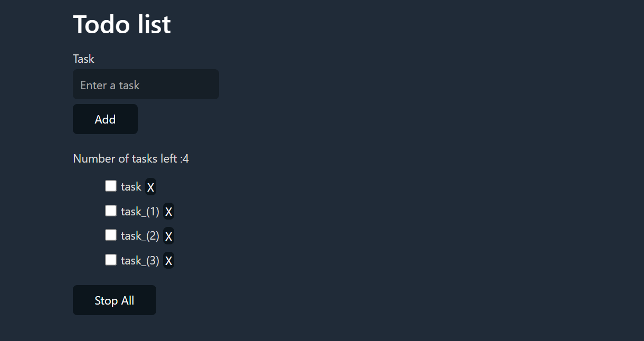Screen dimensions: 644x341
Task: Click the "task" item label
Action: coord(130,186)
